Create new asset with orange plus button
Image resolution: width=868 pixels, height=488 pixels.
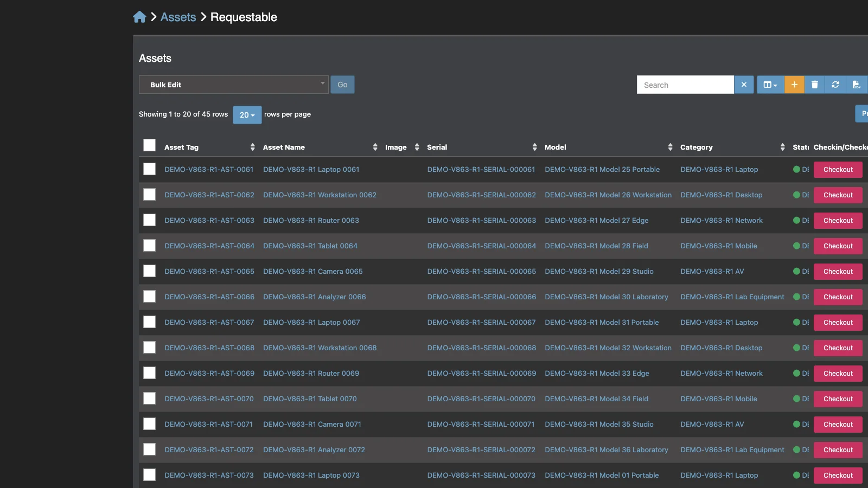tap(794, 85)
